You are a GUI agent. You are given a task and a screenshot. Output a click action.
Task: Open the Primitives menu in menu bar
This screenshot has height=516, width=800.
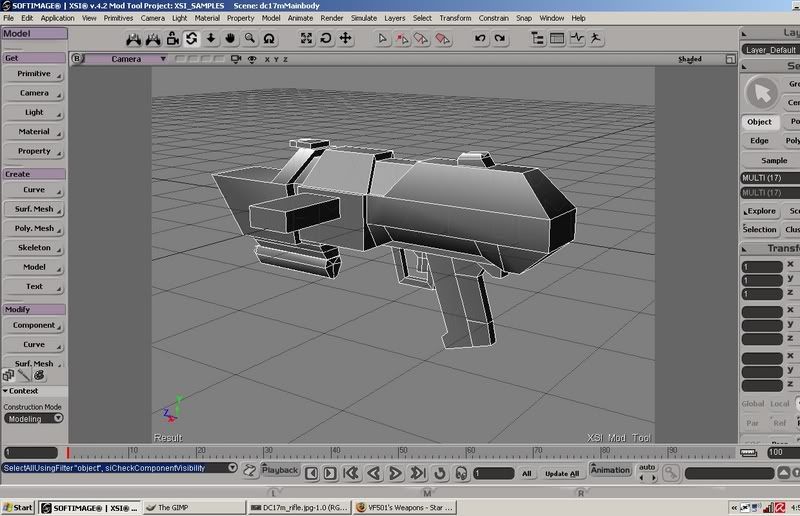coord(118,18)
